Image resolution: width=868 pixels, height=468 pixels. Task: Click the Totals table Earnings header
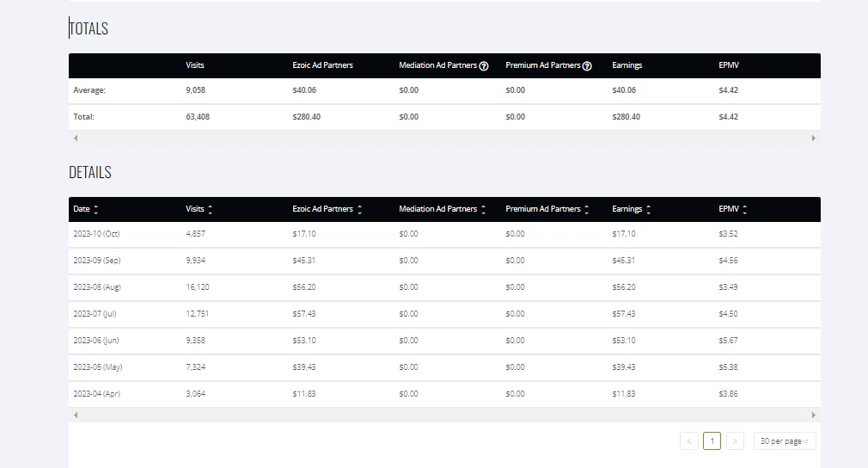point(627,65)
